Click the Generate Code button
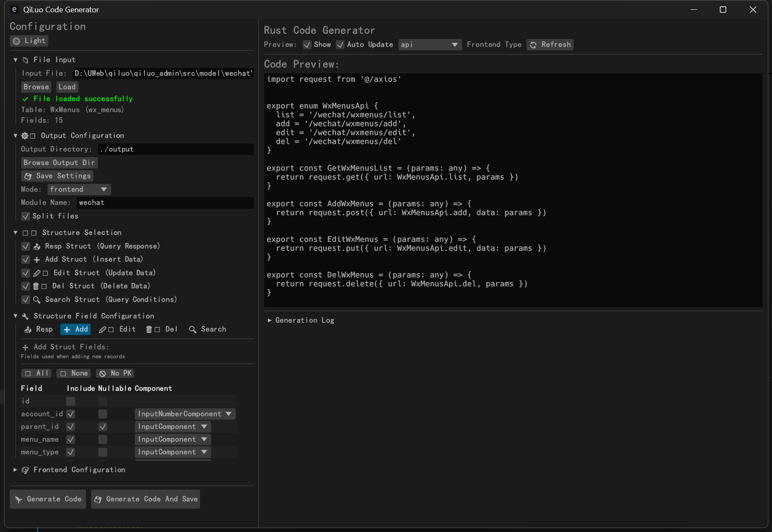 pyautogui.click(x=48, y=499)
